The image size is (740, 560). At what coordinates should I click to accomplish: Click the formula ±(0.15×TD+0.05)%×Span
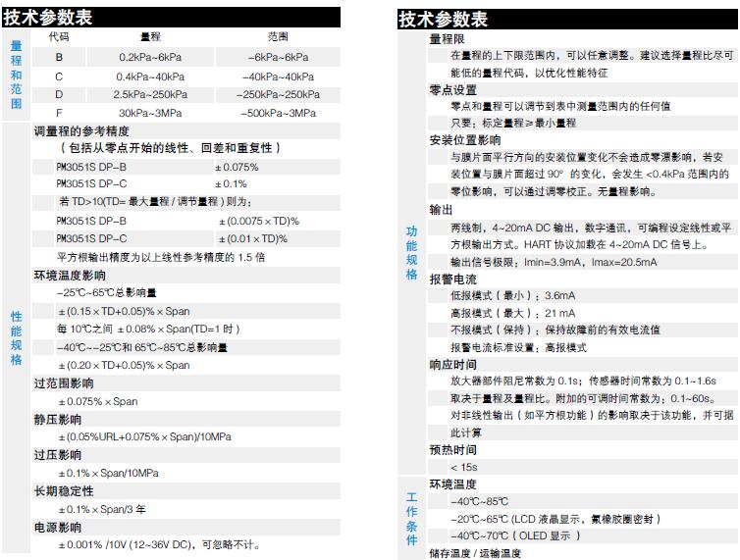[124, 311]
